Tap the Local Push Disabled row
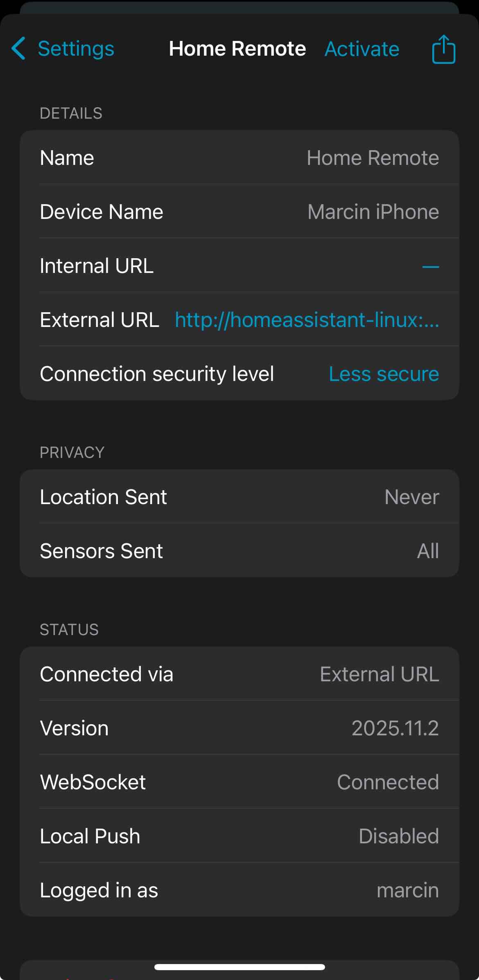 tap(239, 836)
